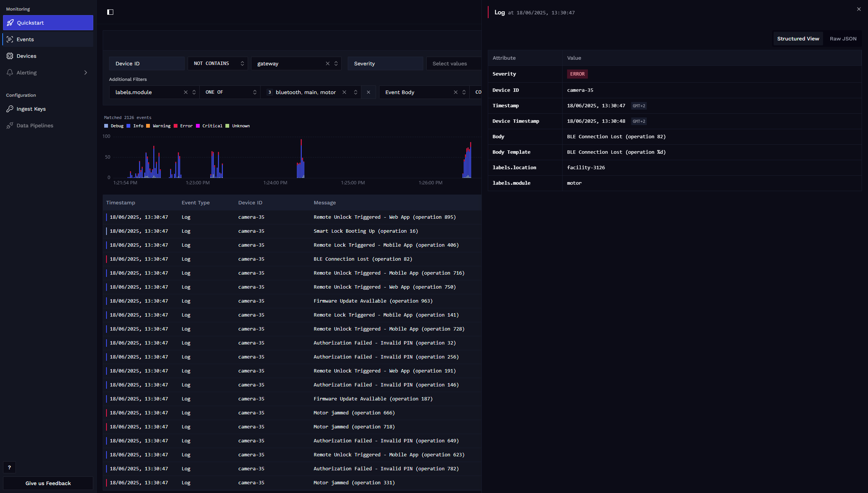Image resolution: width=868 pixels, height=493 pixels.
Task: Switch to Structured View tab
Action: 798,39
